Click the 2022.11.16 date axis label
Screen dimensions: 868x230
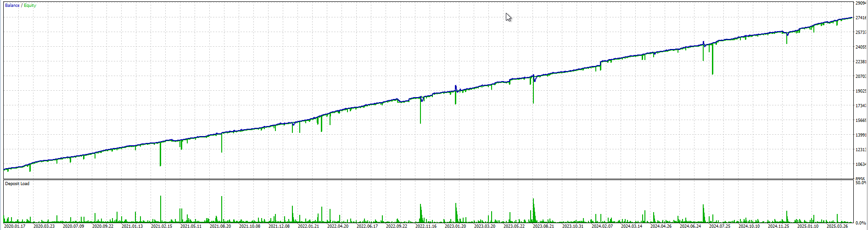(x=426, y=226)
